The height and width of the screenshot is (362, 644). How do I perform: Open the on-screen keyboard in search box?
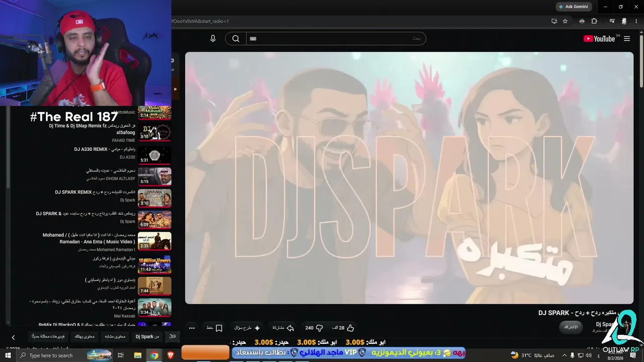tap(253, 39)
